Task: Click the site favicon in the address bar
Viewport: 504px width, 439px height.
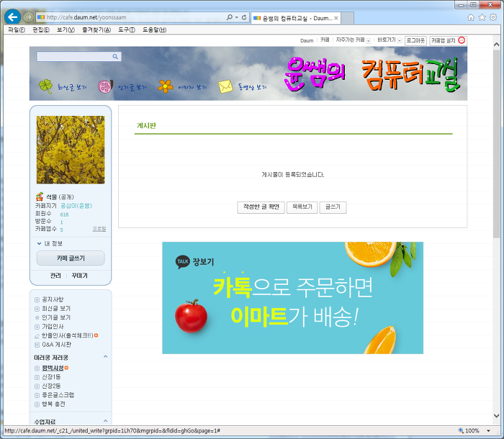Action: pyautogui.click(x=41, y=17)
